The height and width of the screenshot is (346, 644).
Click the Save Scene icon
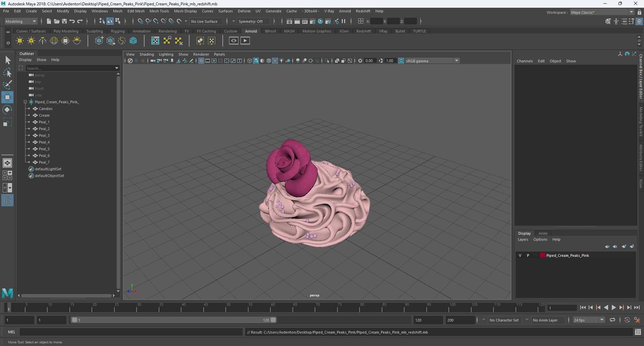[64, 21]
